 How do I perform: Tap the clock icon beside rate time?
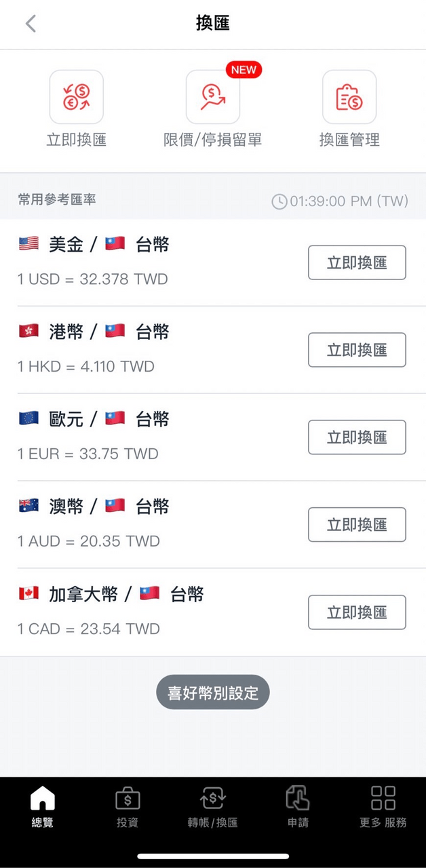point(279,201)
